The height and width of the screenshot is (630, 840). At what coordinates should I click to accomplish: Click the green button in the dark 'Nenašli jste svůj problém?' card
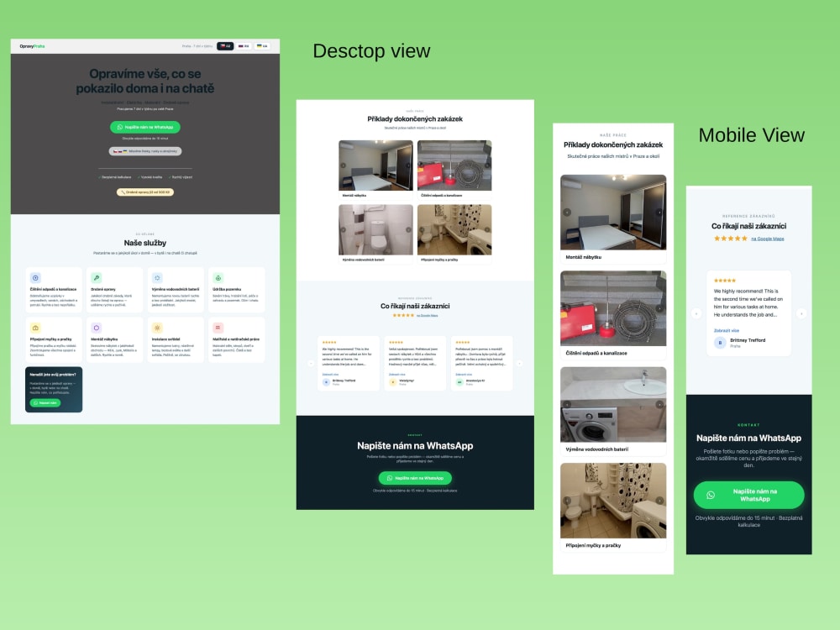45,403
